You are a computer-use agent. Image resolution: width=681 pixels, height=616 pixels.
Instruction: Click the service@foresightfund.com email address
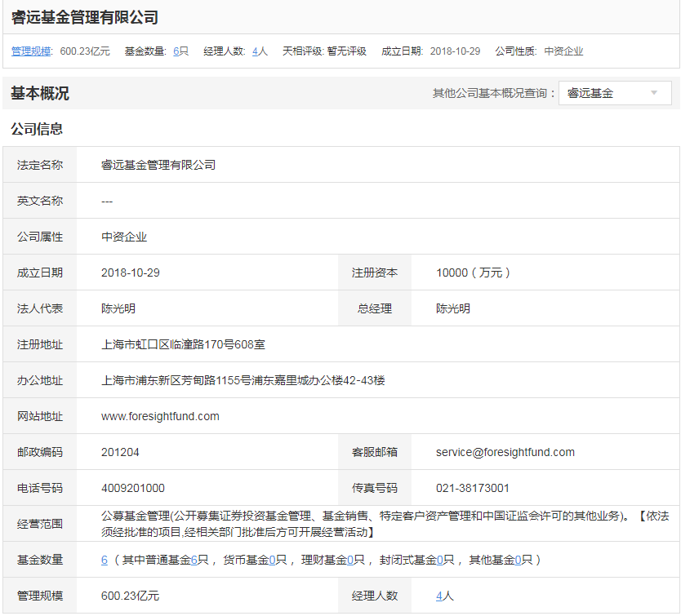click(505, 452)
